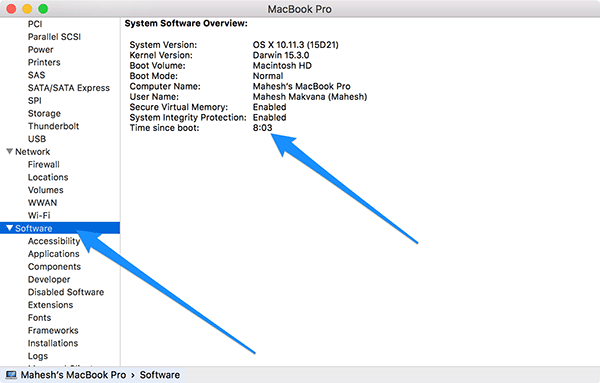Click the User Name label

(154, 96)
